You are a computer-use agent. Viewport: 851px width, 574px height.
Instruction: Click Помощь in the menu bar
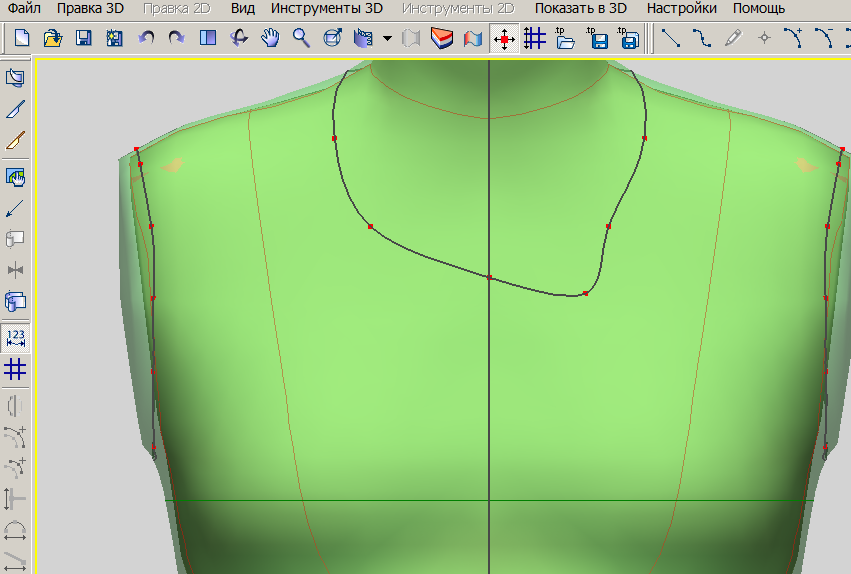click(x=759, y=9)
